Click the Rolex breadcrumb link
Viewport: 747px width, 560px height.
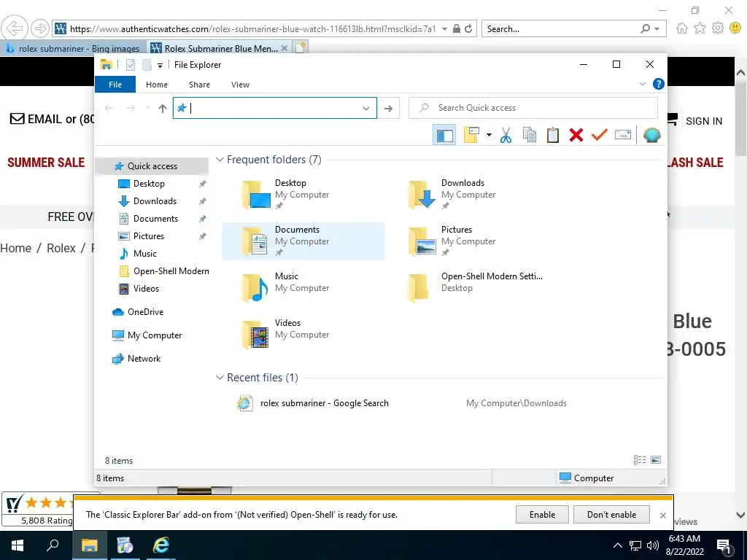pos(61,248)
